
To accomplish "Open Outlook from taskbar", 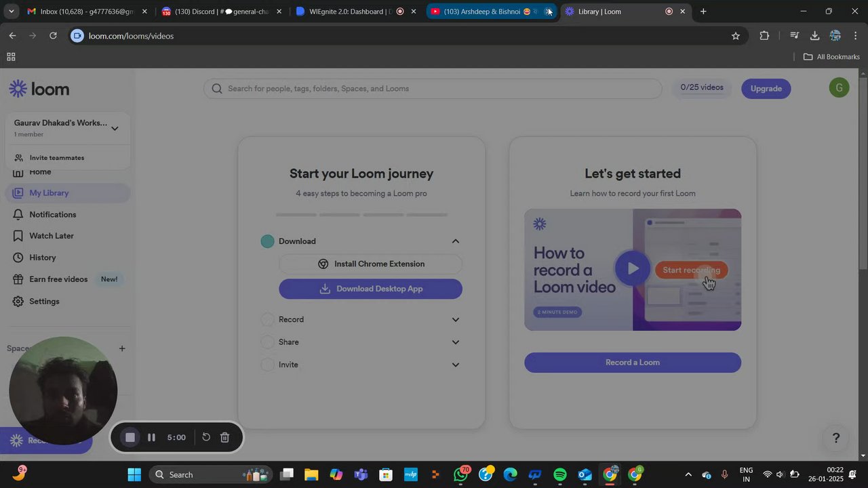I will pyautogui.click(x=585, y=474).
